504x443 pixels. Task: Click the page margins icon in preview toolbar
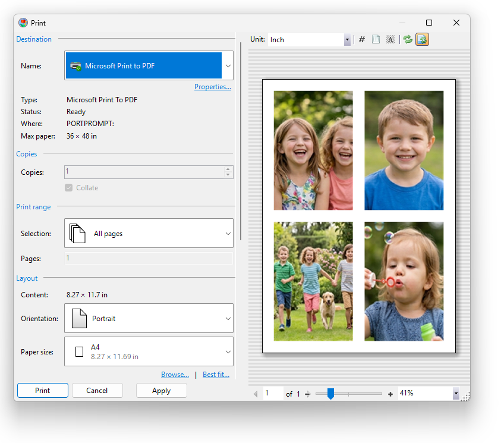376,40
